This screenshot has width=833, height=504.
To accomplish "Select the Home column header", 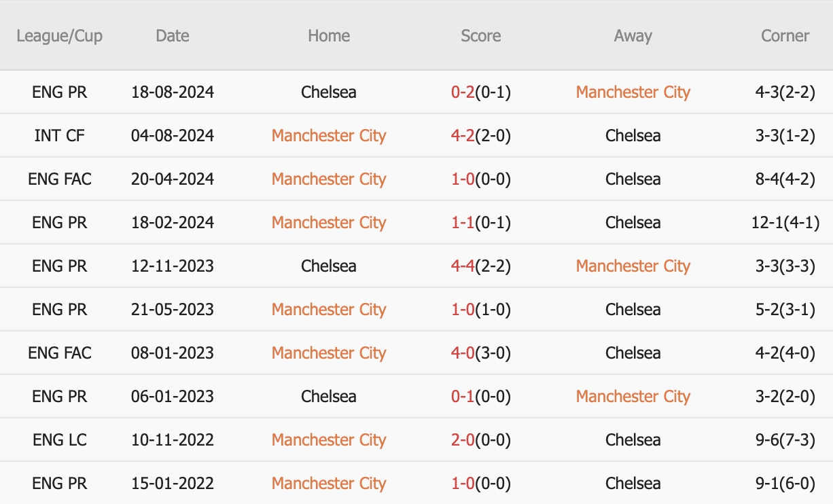I will pos(329,36).
